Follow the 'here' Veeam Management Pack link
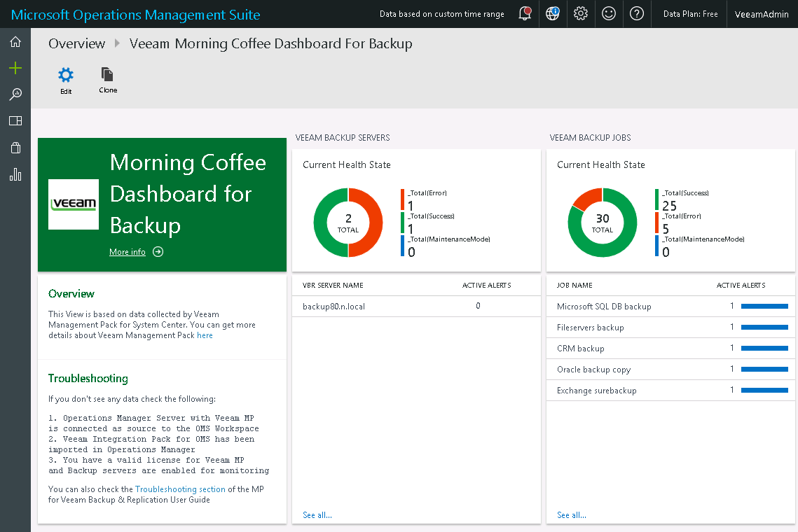The width and height of the screenshot is (798, 532). (205, 335)
